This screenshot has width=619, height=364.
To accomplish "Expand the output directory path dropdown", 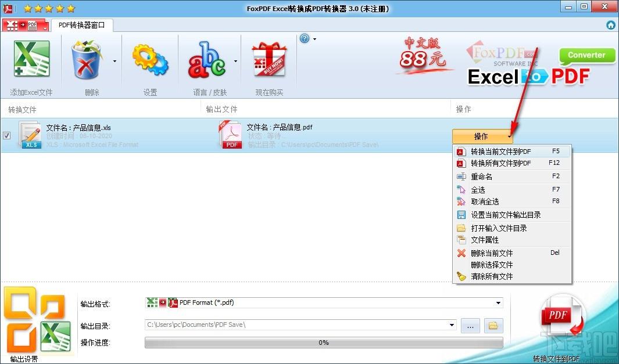I will pos(452,326).
